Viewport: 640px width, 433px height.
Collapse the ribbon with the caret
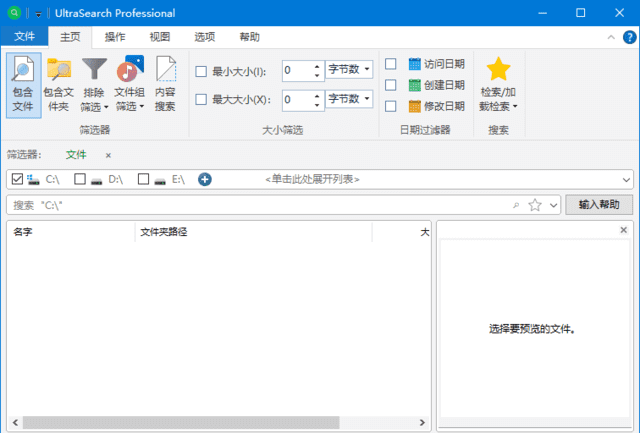(611, 37)
